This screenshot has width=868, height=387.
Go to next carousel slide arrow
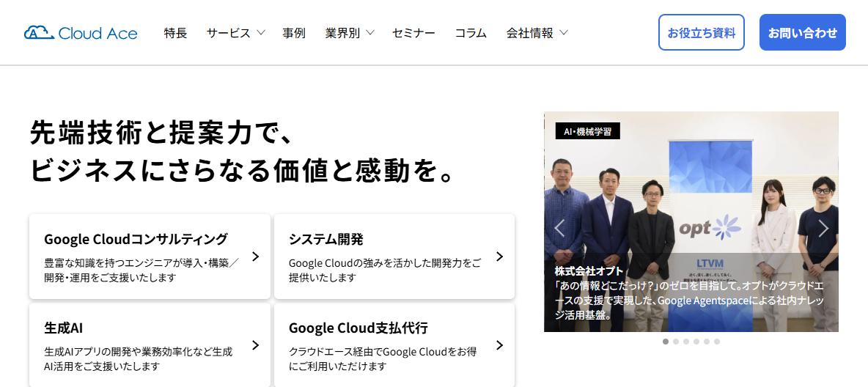coord(823,228)
